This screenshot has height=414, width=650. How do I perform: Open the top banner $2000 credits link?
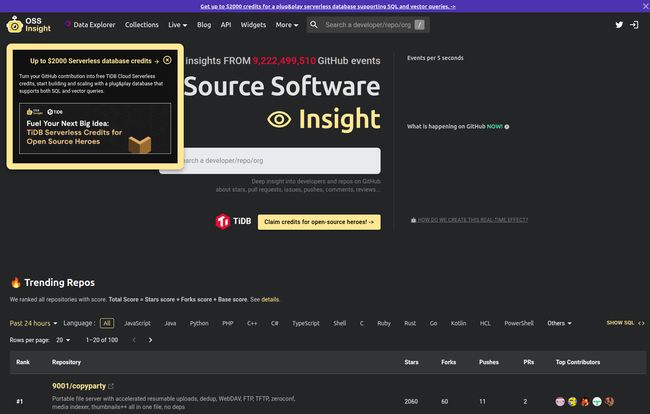tap(327, 6)
